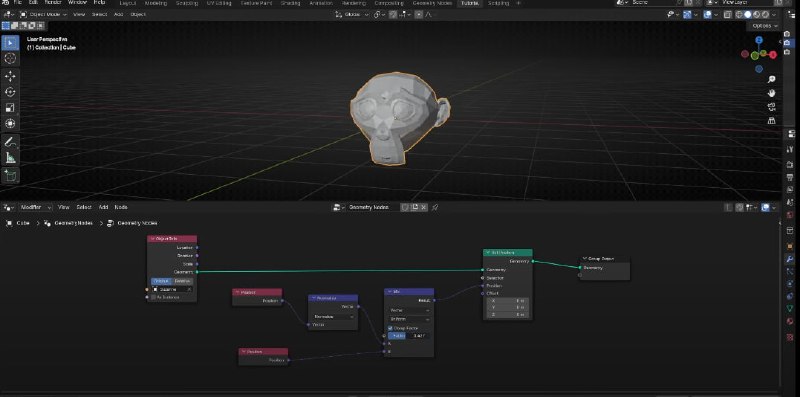Click the zoom view magnifier icon

771,79
